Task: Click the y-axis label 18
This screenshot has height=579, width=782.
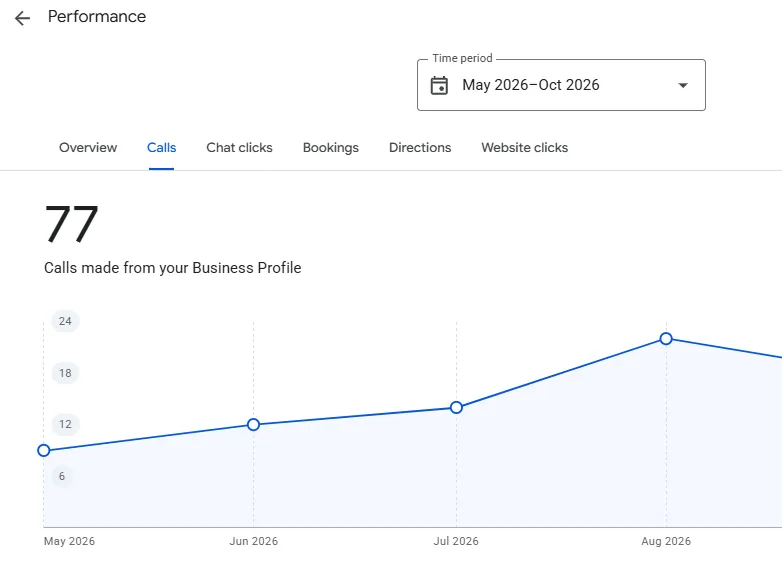Action: (x=65, y=373)
